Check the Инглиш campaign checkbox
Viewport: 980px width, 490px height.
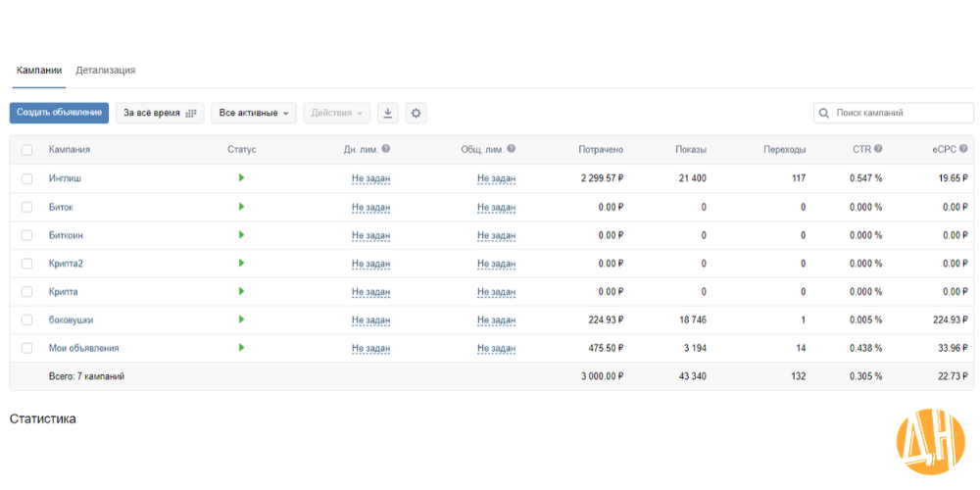(26, 178)
